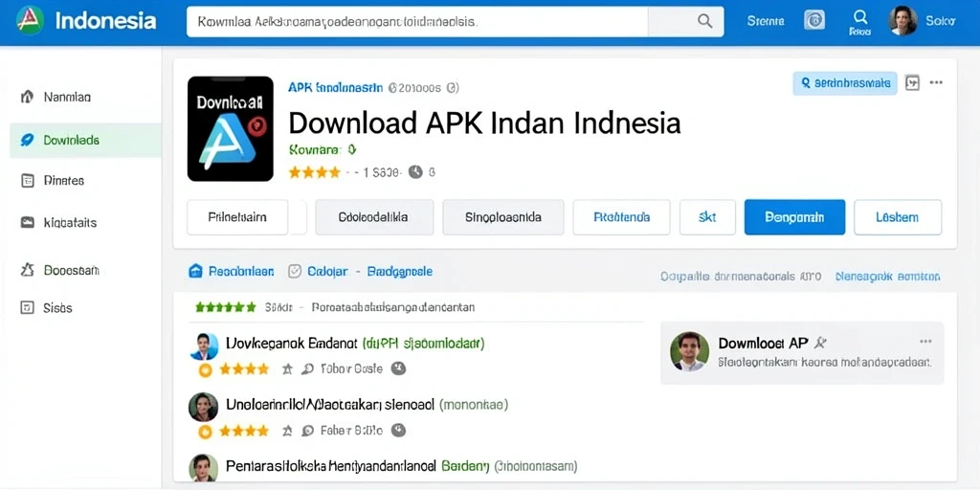The width and height of the screenshot is (980, 490).
Task: Click the Soky account label
Action: [940, 21]
